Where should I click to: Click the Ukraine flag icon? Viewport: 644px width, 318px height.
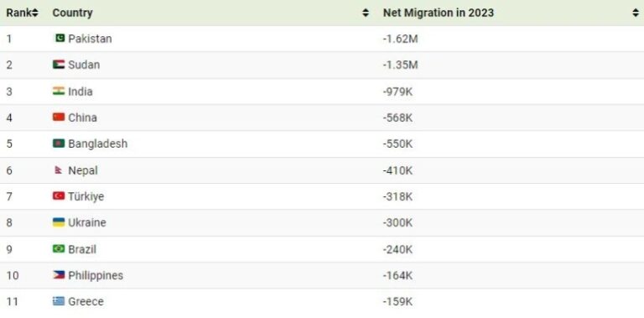[59, 222]
